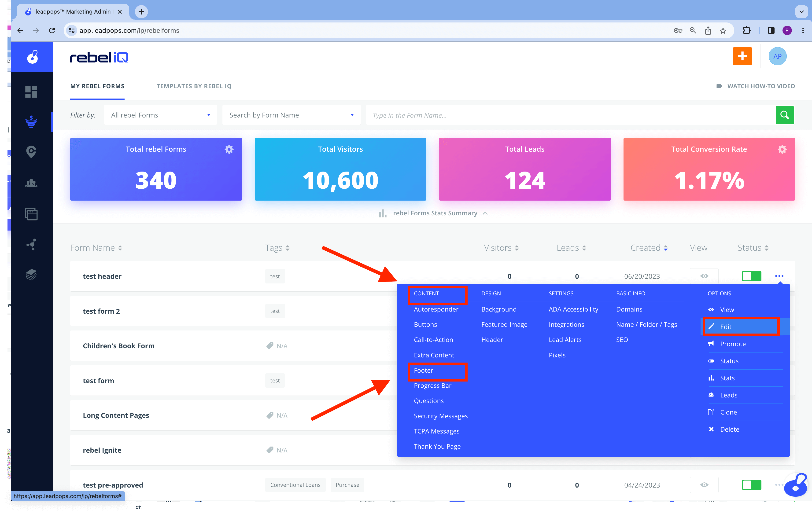
Task: Open the AP user avatar menu
Action: point(777,56)
